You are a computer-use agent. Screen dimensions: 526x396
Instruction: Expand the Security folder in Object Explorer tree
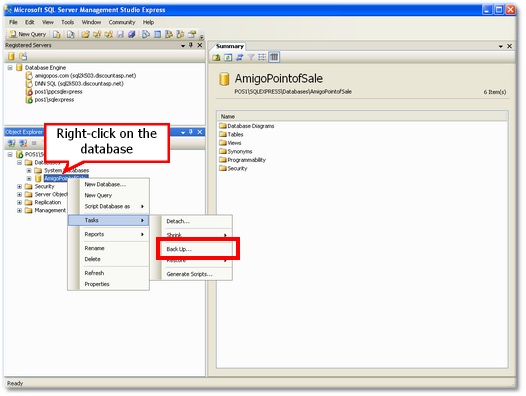19,187
